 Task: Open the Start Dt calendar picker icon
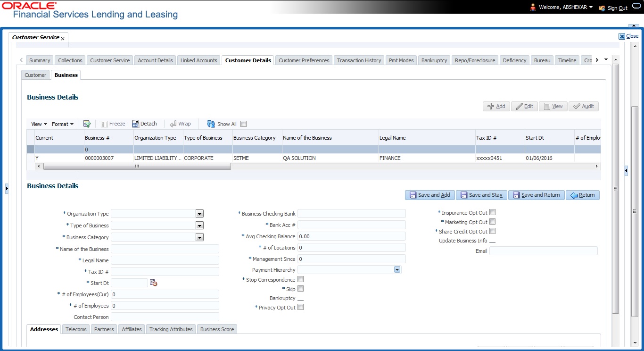(153, 283)
